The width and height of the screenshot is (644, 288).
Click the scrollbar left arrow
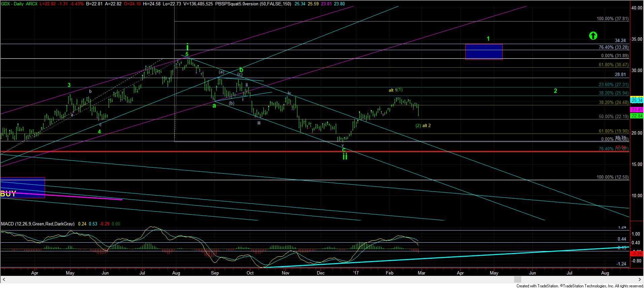click(4, 280)
